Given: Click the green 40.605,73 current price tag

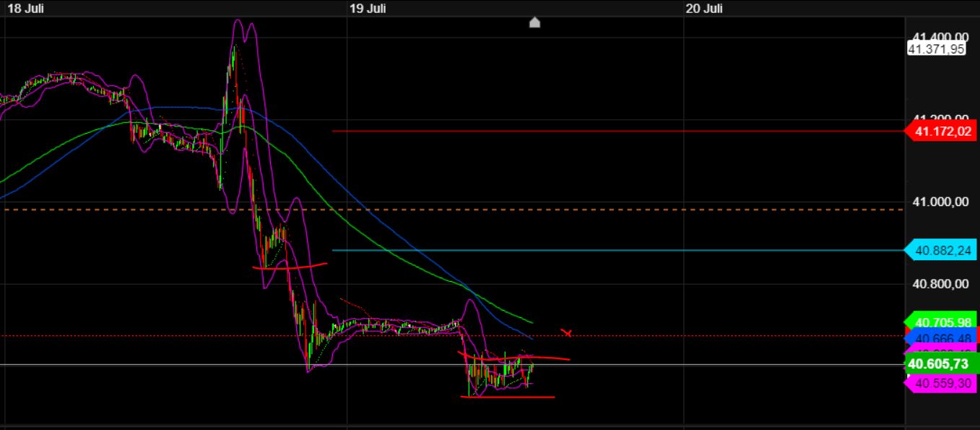Looking at the screenshot, I should 938,365.
